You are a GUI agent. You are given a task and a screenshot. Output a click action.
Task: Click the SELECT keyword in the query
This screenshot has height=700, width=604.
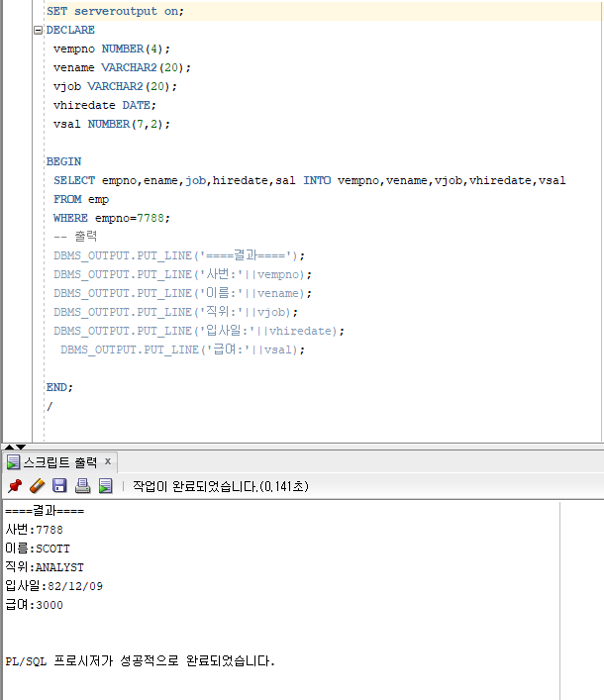74,180
